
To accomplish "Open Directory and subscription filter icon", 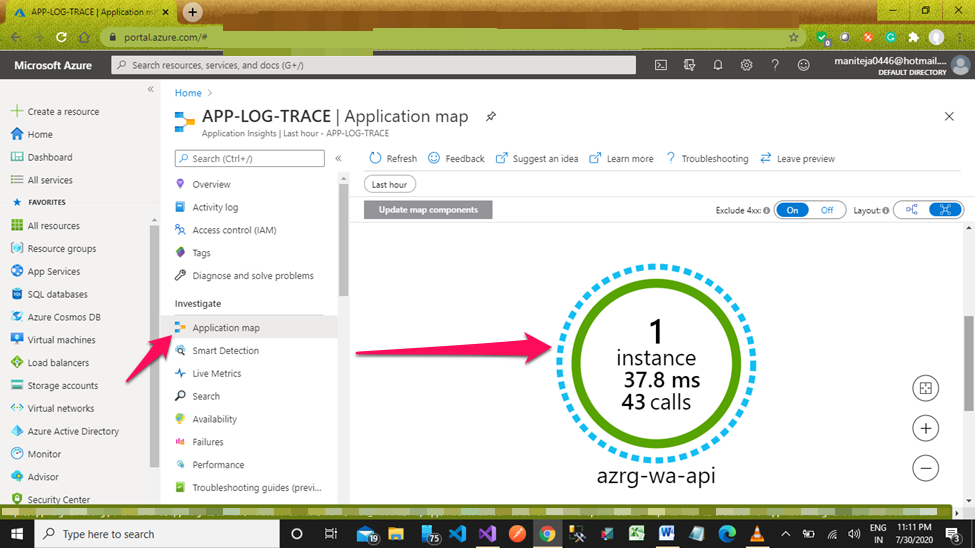I will click(x=689, y=65).
